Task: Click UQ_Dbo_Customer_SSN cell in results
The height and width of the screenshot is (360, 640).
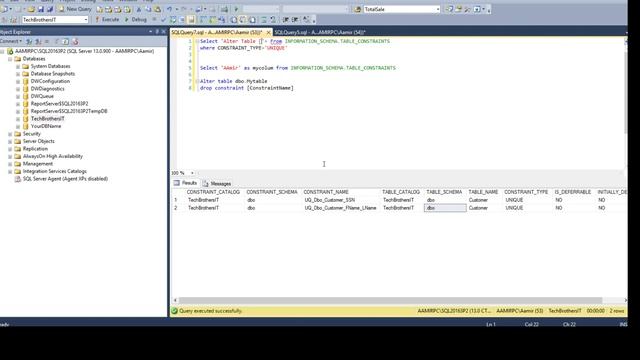Action: click(x=341, y=200)
